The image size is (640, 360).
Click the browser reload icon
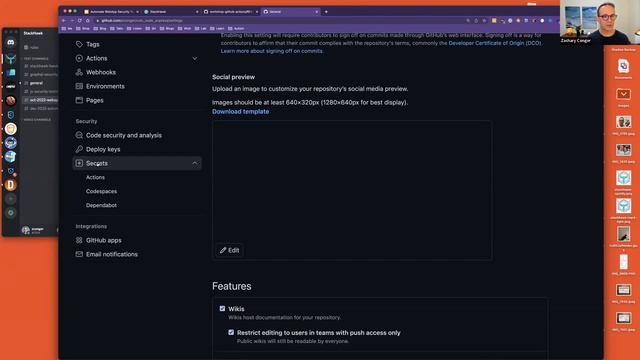(x=80, y=20)
